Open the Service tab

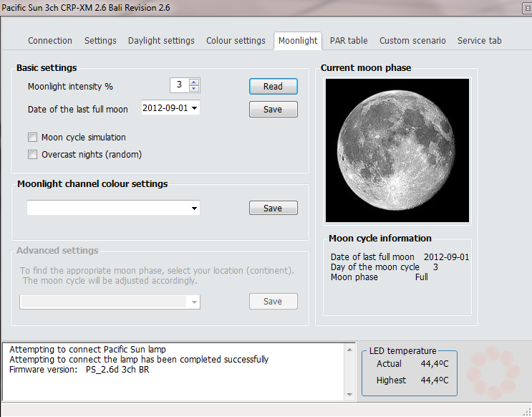(x=479, y=41)
